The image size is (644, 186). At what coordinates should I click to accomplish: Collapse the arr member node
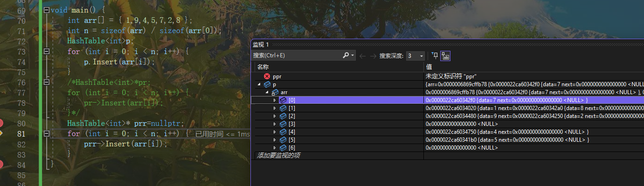click(x=267, y=92)
